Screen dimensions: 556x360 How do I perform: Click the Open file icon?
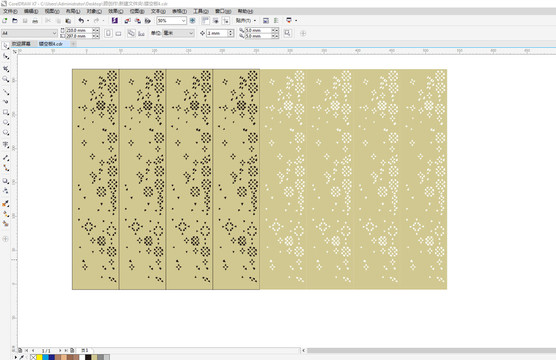[x=15, y=21]
